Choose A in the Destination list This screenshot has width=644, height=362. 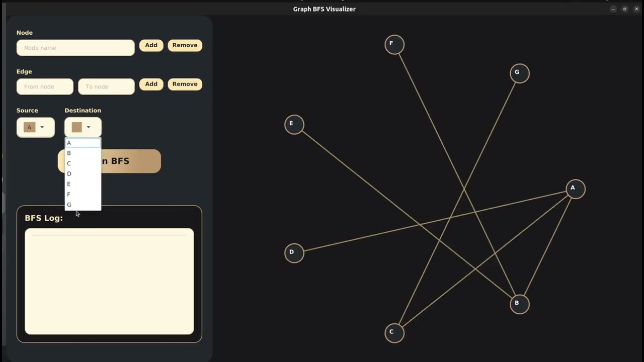click(x=83, y=143)
